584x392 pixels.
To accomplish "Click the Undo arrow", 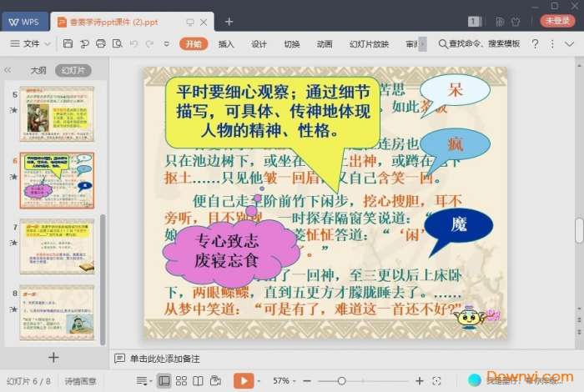I will 133,44.
